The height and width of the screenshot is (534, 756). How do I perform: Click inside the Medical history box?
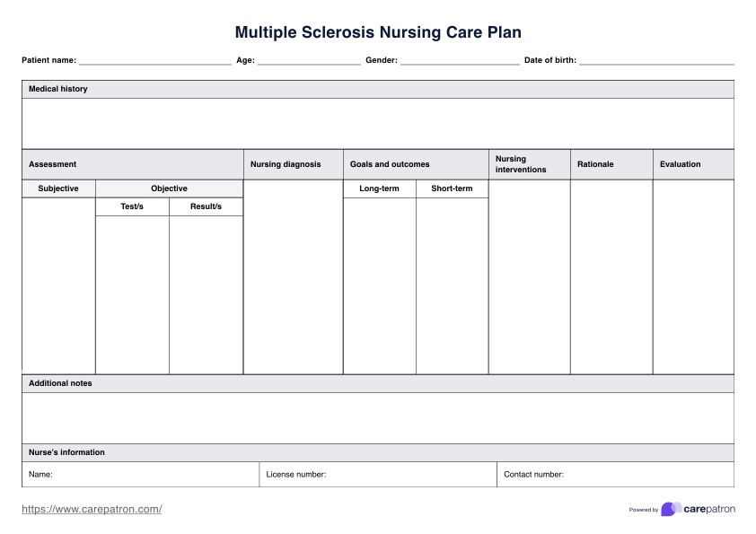(x=377, y=123)
